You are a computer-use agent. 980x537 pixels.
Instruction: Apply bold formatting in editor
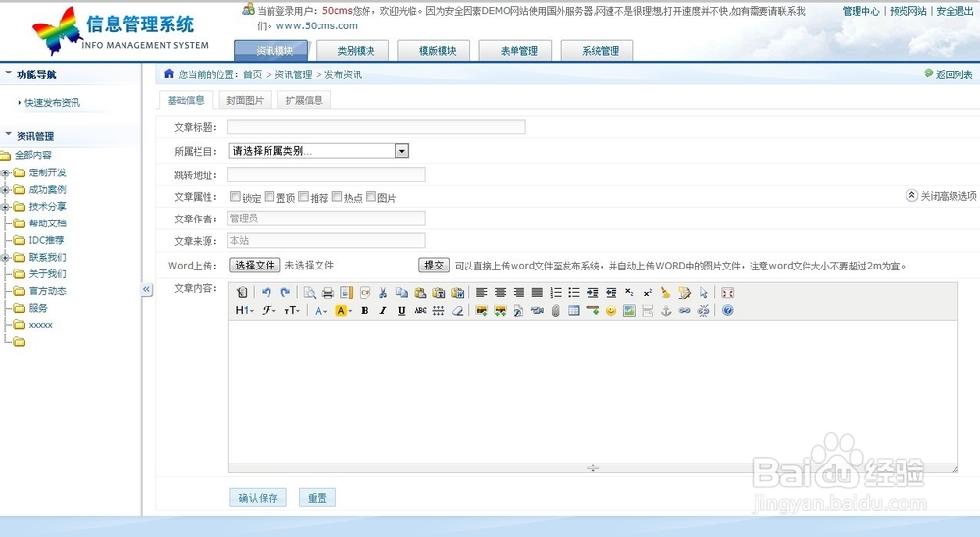[365, 310]
